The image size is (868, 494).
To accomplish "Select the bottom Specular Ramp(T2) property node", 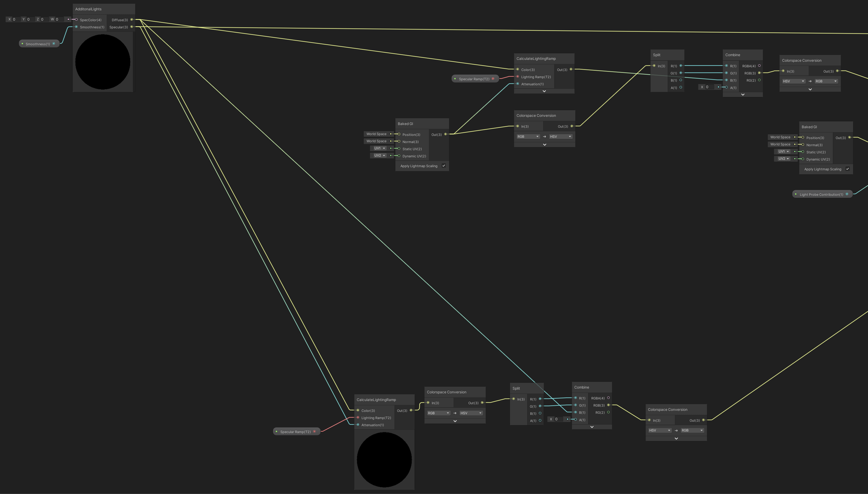I will (x=295, y=431).
